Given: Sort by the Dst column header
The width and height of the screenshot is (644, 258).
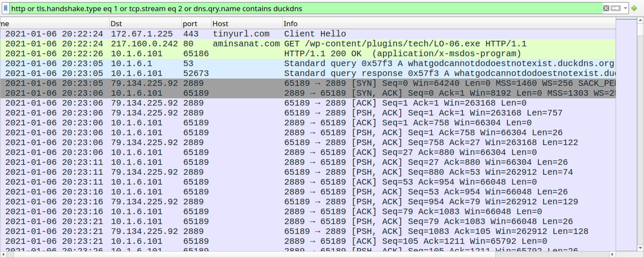Looking at the screenshot, I should pyautogui.click(x=146, y=23).
